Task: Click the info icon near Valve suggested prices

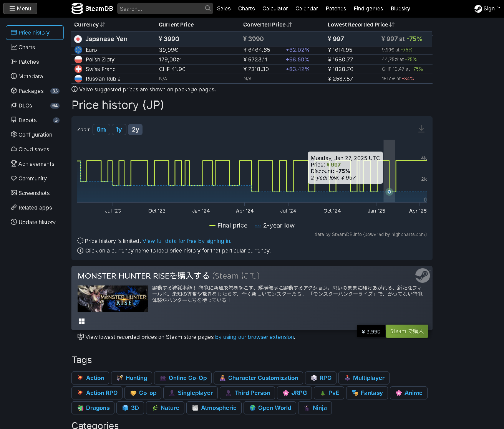Action: pyautogui.click(x=75, y=89)
